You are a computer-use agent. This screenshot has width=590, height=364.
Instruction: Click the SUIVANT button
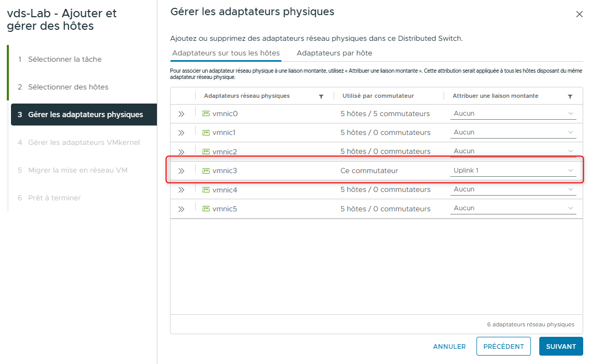pyautogui.click(x=561, y=346)
